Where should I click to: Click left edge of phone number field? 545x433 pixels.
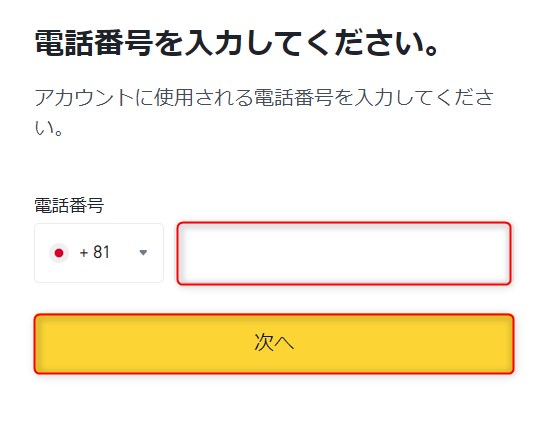tap(184, 253)
